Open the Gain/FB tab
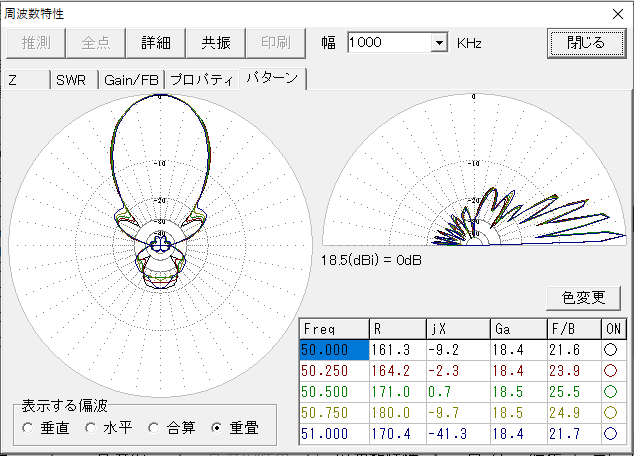 tap(131, 80)
